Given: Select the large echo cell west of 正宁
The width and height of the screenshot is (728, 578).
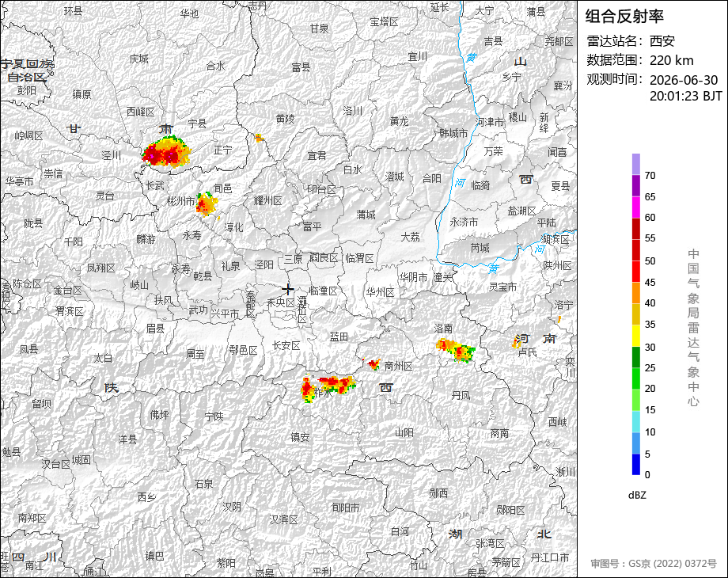Looking at the screenshot, I should coord(166,151).
